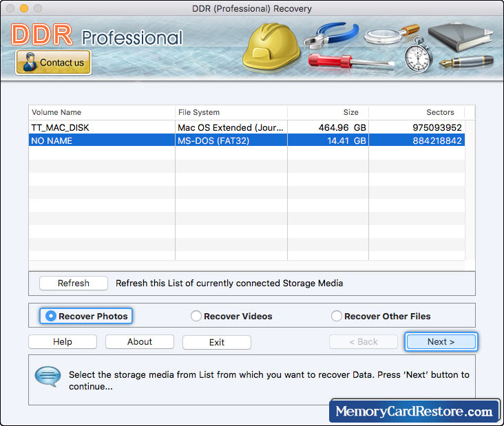Viewport: 504px width, 426px height.
Task: Click the yellow hard hat icon
Action: pos(271,46)
